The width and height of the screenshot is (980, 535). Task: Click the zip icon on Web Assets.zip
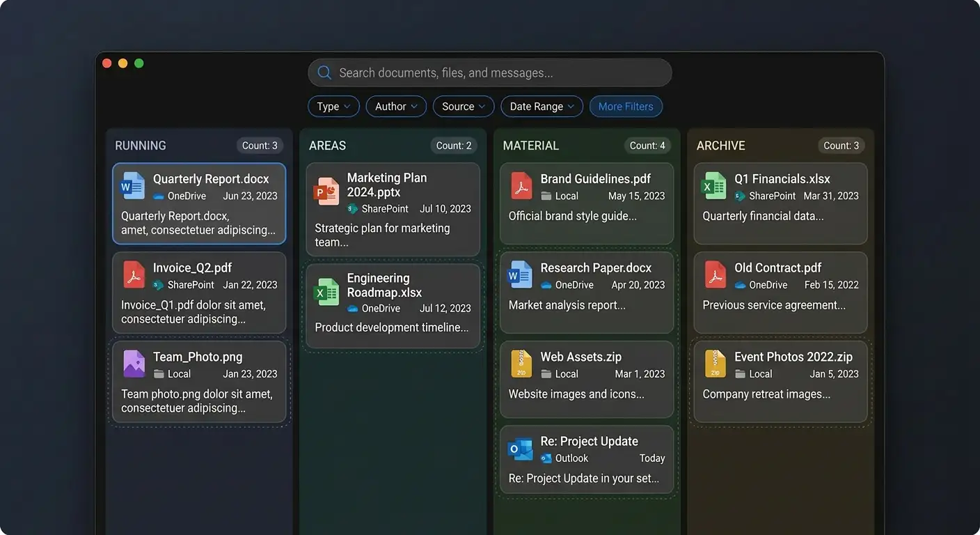521,364
